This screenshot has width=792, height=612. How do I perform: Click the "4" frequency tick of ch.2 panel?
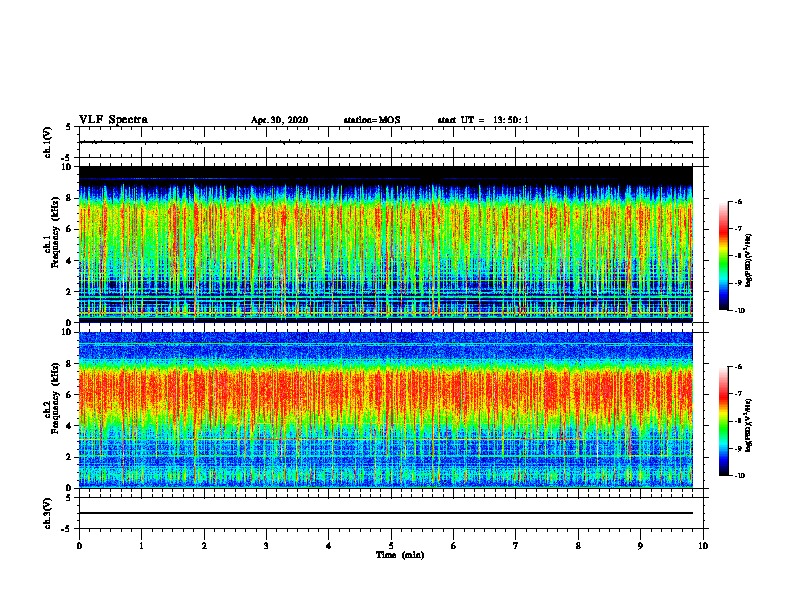click(69, 426)
